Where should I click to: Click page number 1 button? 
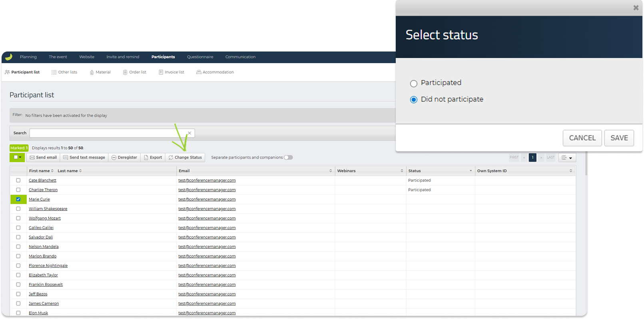[532, 157]
